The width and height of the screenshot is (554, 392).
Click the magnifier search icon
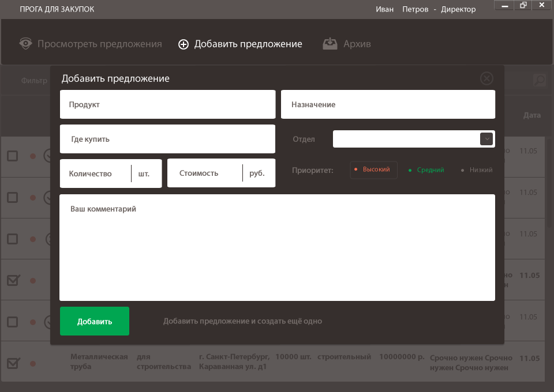coord(540,80)
